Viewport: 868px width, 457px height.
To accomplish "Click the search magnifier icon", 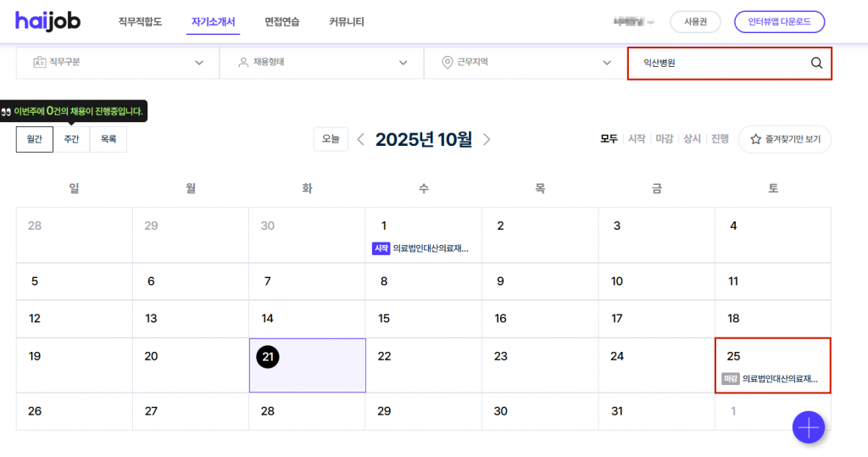I will click(816, 63).
